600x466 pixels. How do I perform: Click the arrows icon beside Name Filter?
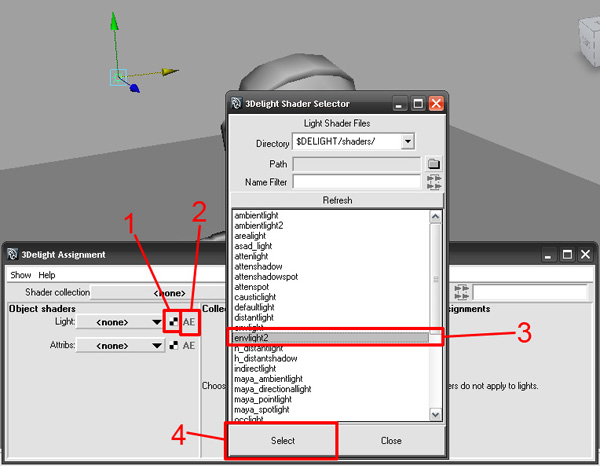point(434,182)
